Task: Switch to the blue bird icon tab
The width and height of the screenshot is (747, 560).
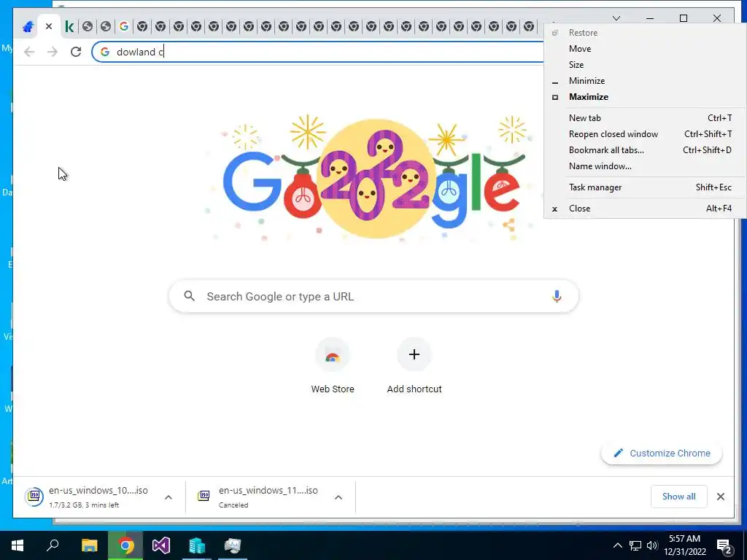Action: pyautogui.click(x=28, y=27)
